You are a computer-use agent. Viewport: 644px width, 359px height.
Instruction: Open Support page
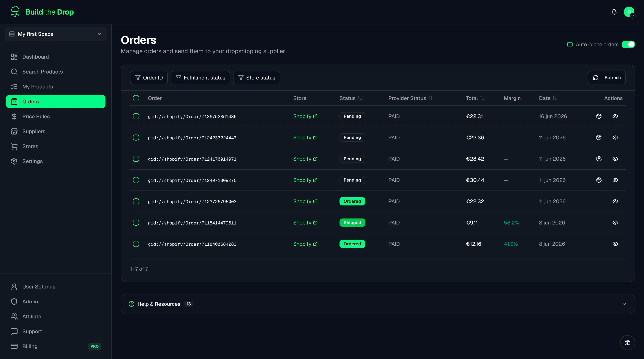tap(56, 331)
